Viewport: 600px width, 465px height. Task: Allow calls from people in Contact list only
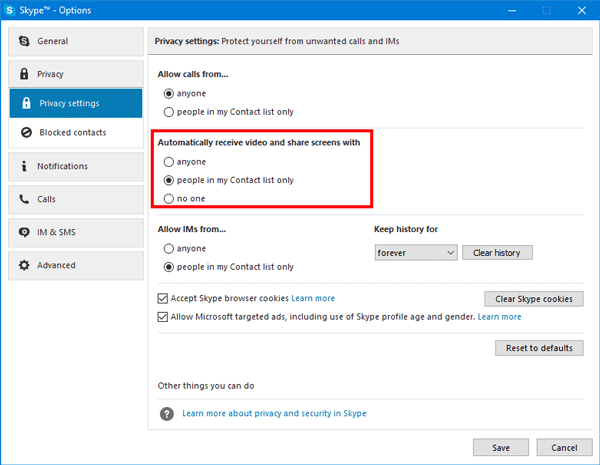(x=169, y=112)
